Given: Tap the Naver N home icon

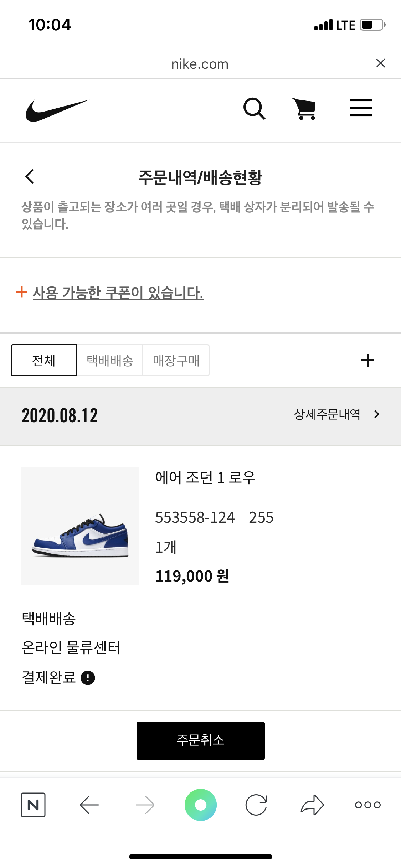Looking at the screenshot, I should [x=33, y=805].
